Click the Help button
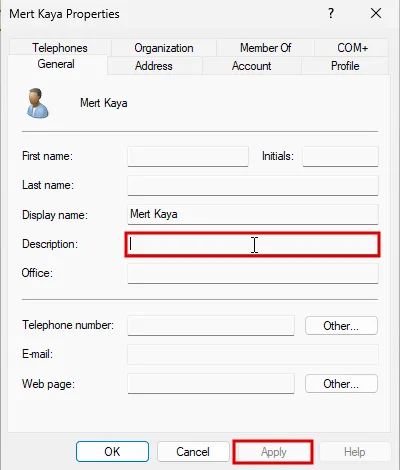This screenshot has height=470, width=400. pyautogui.click(x=355, y=452)
